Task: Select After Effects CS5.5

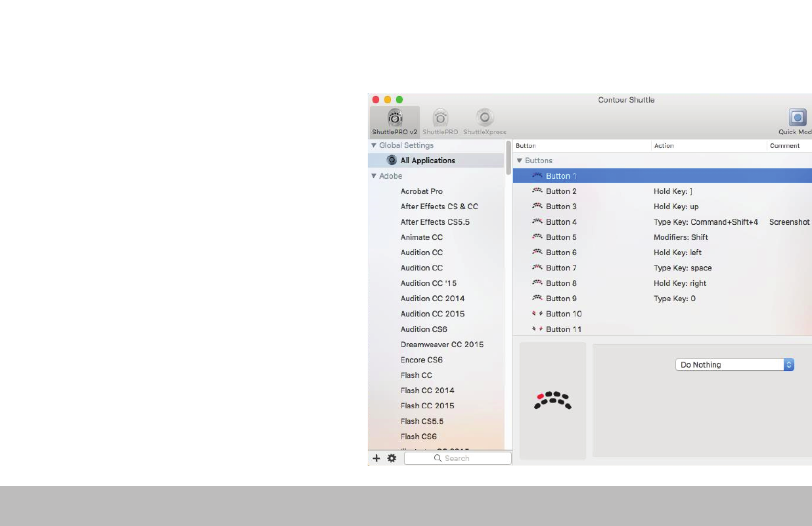Action: (x=435, y=222)
